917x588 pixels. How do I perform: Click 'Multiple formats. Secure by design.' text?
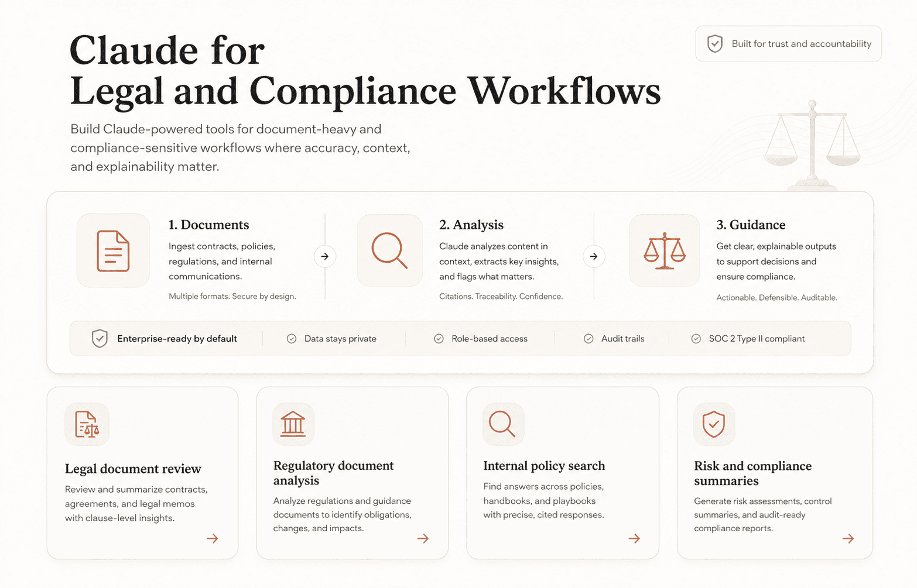(x=232, y=297)
